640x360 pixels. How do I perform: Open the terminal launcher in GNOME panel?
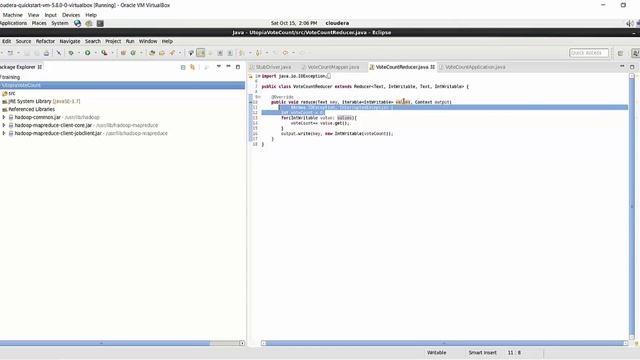(100, 23)
